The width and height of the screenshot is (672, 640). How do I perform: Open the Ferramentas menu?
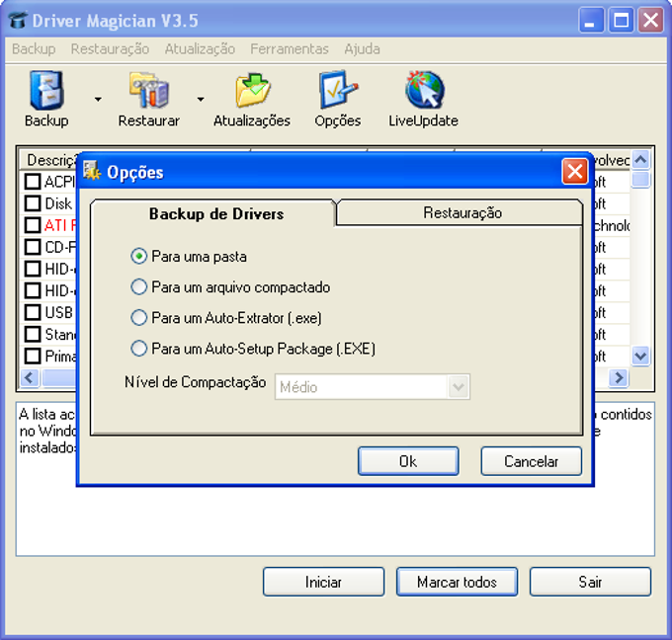(x=290, y=48)
